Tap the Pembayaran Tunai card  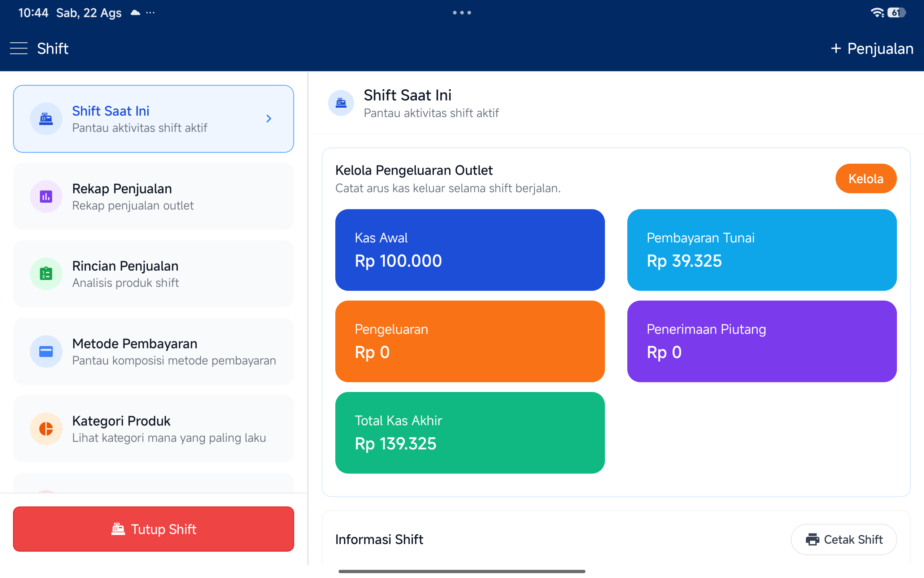(x=762, y=250)
